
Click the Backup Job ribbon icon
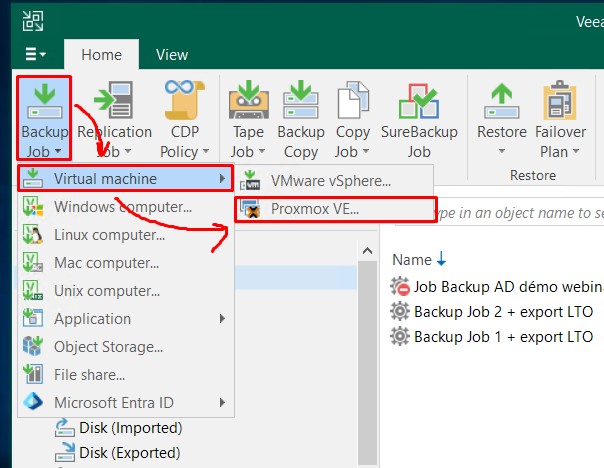[44, 101]
